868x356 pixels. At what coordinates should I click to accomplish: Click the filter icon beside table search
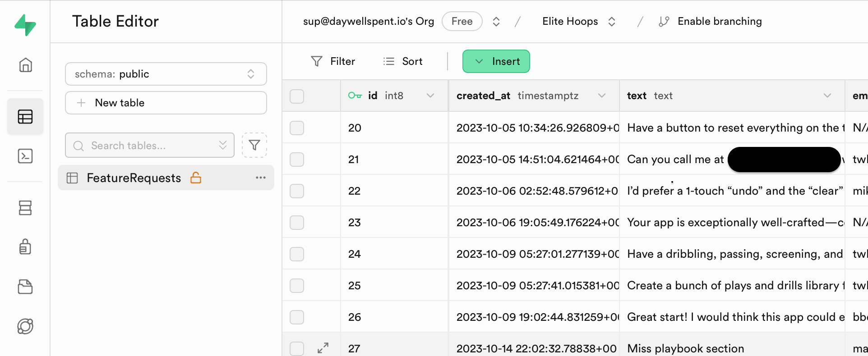pyautogui.click(x=254, y=145)
